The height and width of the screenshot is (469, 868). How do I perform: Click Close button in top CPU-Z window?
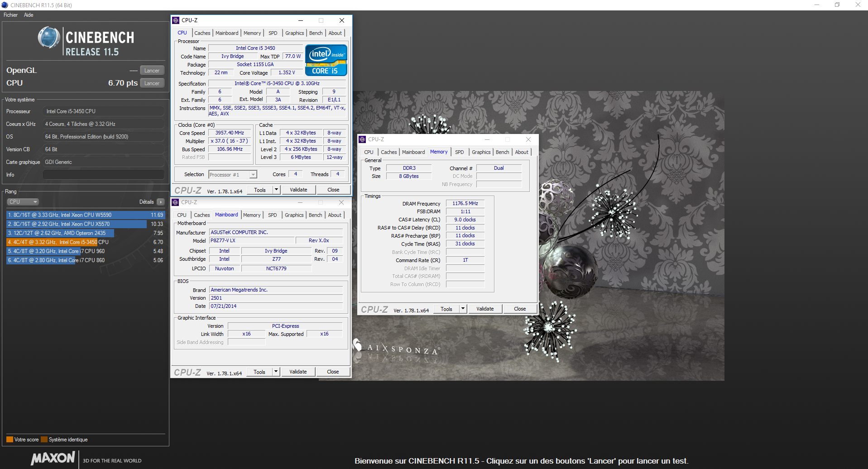[x=333, y=190]
